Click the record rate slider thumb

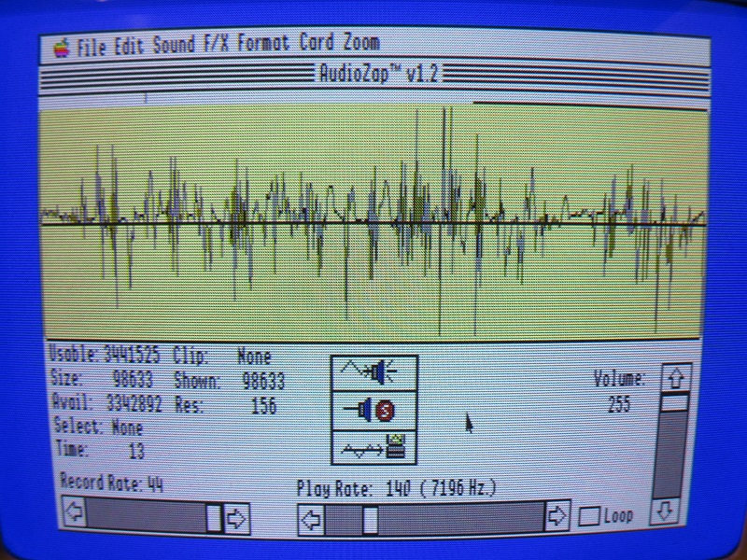[x=214, y=518]
